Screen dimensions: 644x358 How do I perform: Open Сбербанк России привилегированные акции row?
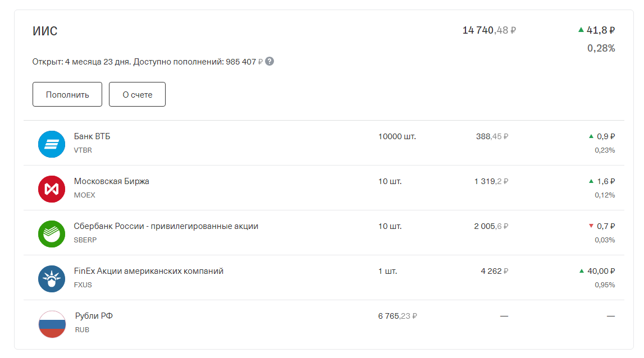pyautogui.click(x=166, y=226)
